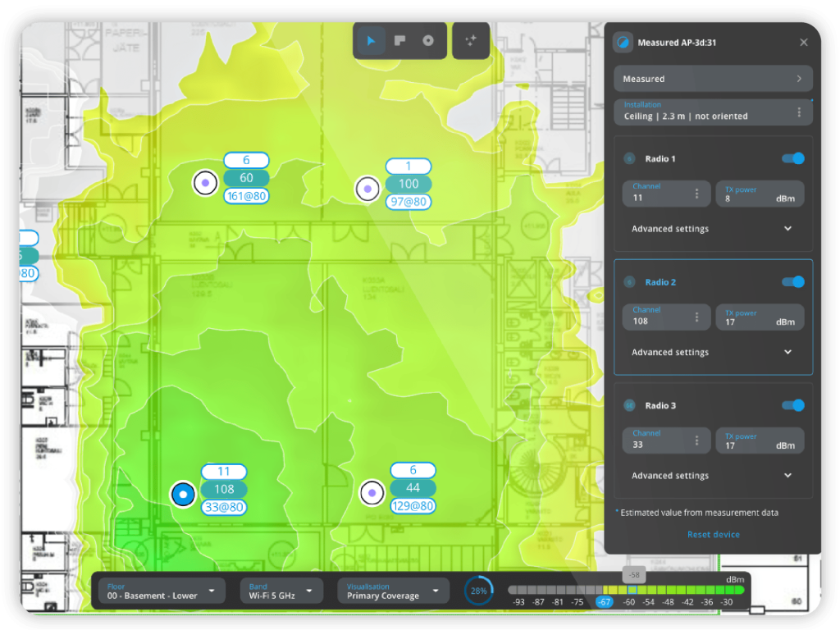Select the wall drawing tool
Screen dimensions: 840x630
click(x=399, y=41)
